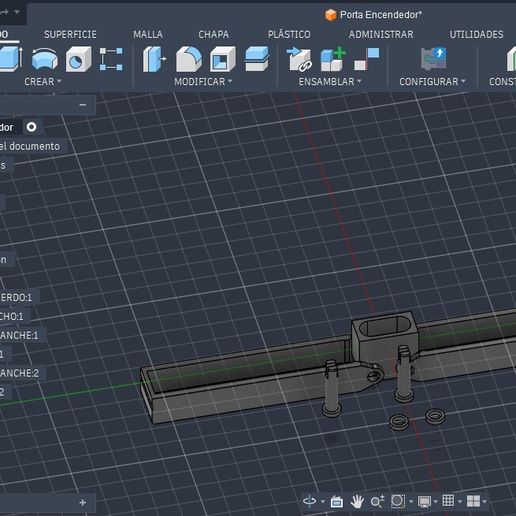Switch to the SUPERFICIE tab
516x516 pixels.
70,34
